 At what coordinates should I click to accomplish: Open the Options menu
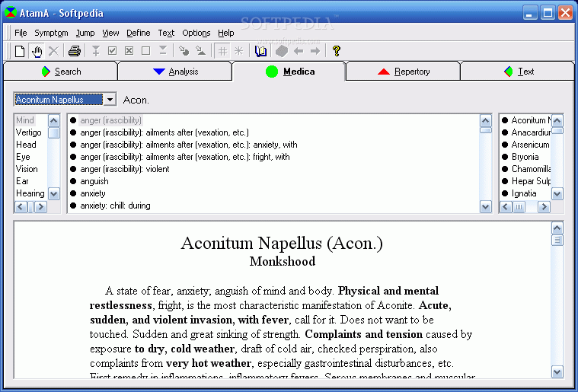[196, 33]
